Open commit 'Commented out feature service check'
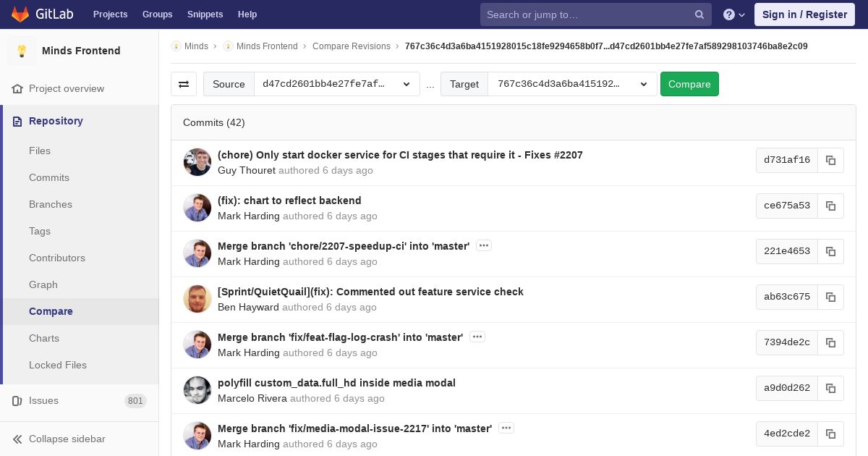 point(370,292)
